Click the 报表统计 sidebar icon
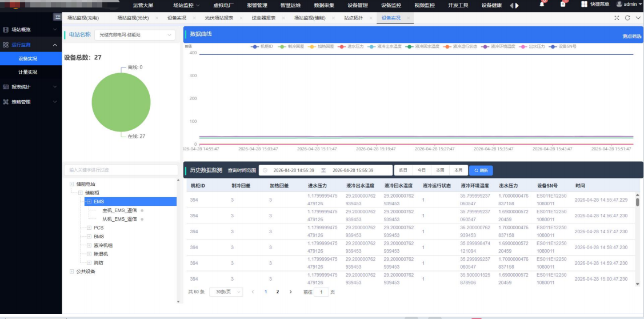Screen dimensions: 644x319 [6, 87]
